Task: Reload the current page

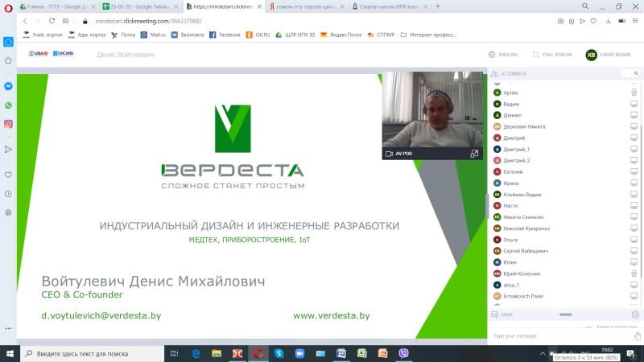Action: pos(52,21)
